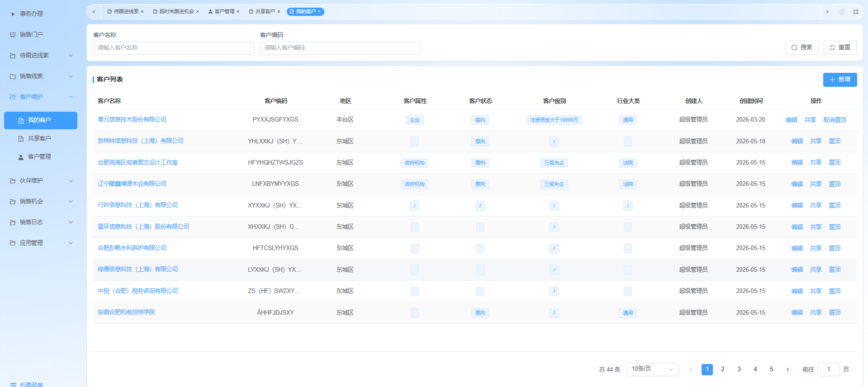This screenshot has height=387, width=868.
Task: Click the current page 1 button
Action: coord(707,369)
